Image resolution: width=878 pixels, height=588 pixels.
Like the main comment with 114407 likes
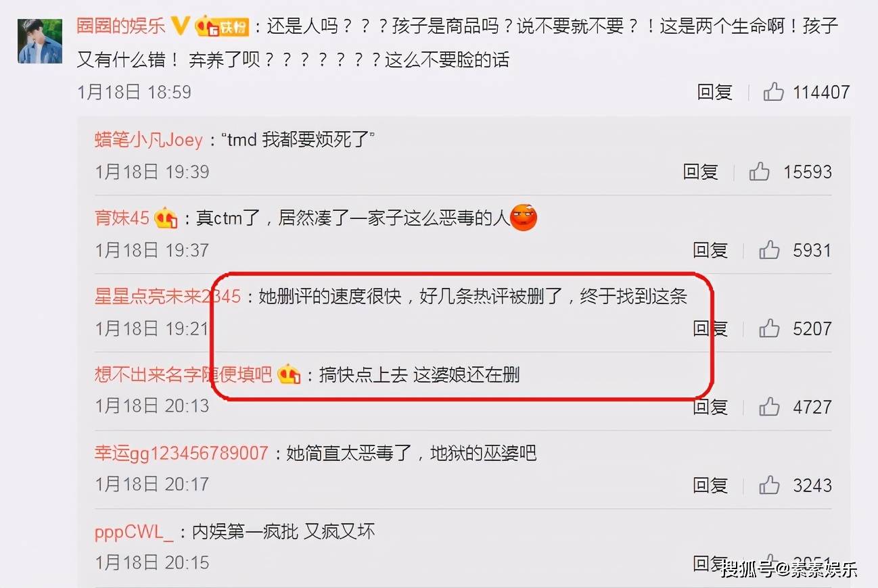[x=773, y=91]
